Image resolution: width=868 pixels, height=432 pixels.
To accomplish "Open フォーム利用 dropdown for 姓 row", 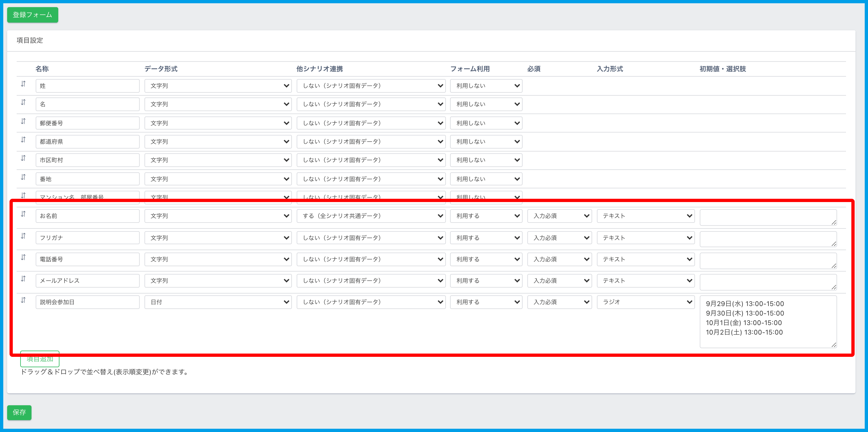I will (x=486, y=86).
